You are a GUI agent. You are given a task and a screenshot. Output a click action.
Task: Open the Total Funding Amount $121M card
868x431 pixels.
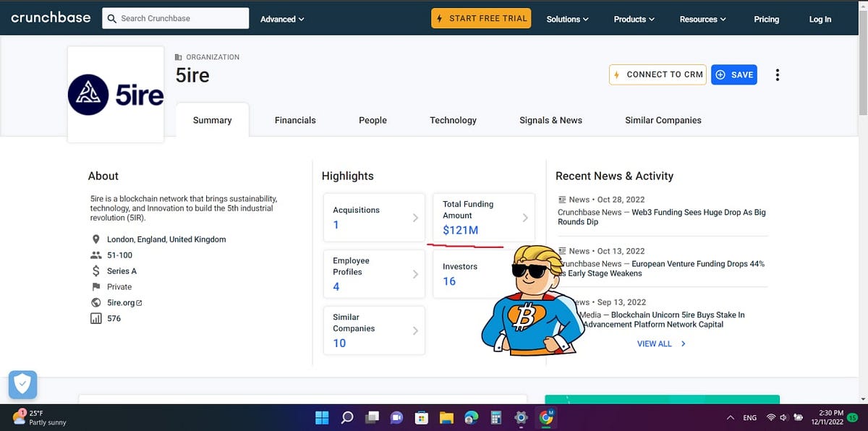pyautogui.click(x=484, y=217)
